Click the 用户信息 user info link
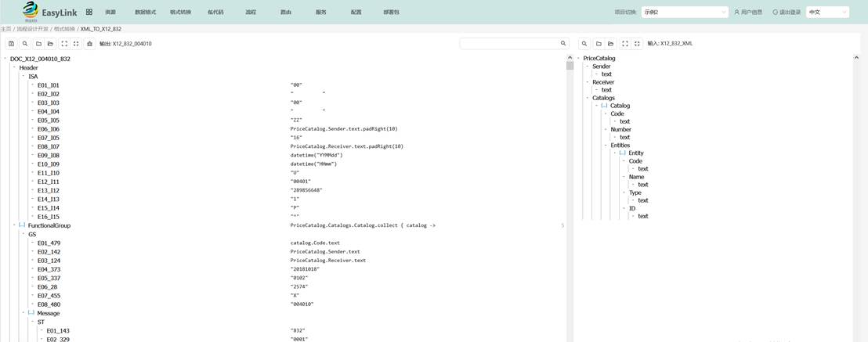 pos(748,13)
